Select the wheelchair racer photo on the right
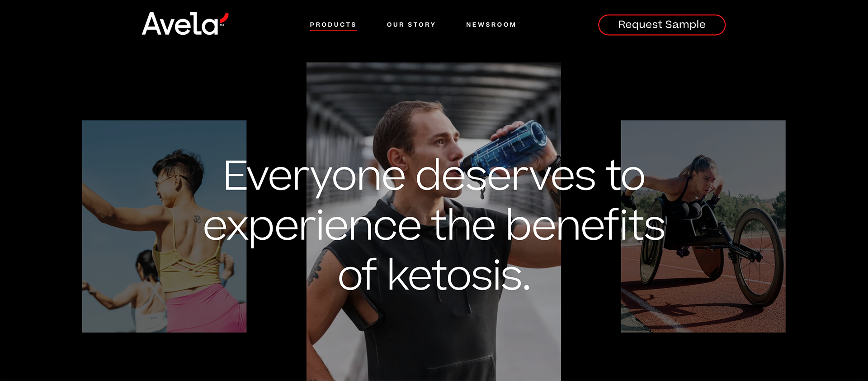 coord(703,226)
